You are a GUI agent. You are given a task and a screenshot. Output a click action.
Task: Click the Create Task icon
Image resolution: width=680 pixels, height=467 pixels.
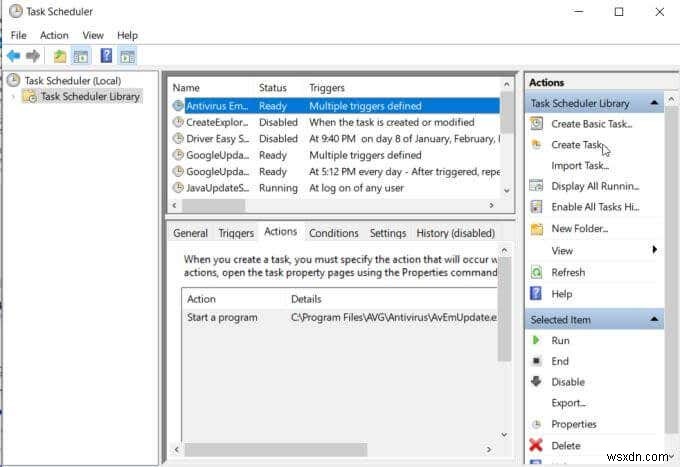[536, 144]
